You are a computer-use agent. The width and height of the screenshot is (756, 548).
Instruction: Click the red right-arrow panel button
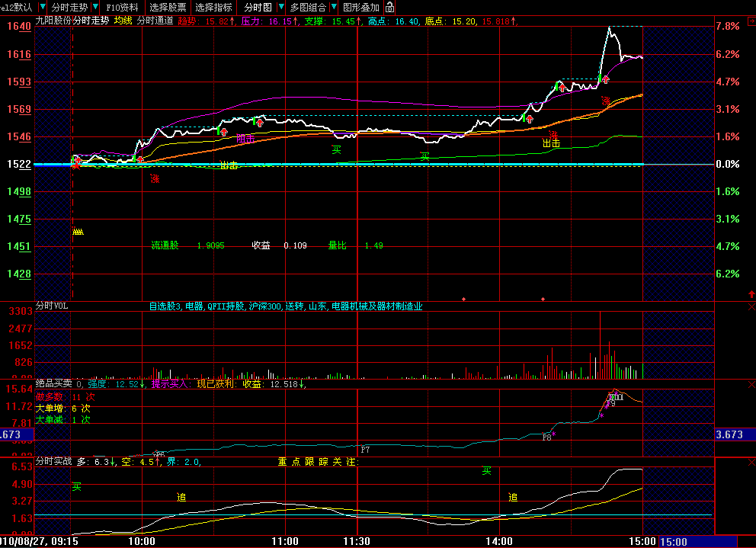tap(751, 21)
